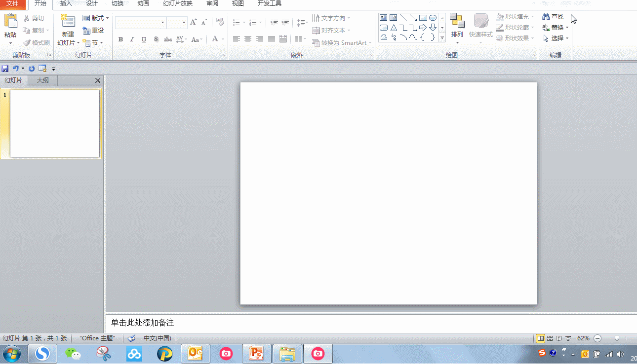637x364 pixels.
Task: Click the Cut scissors command
Action: 34,18
